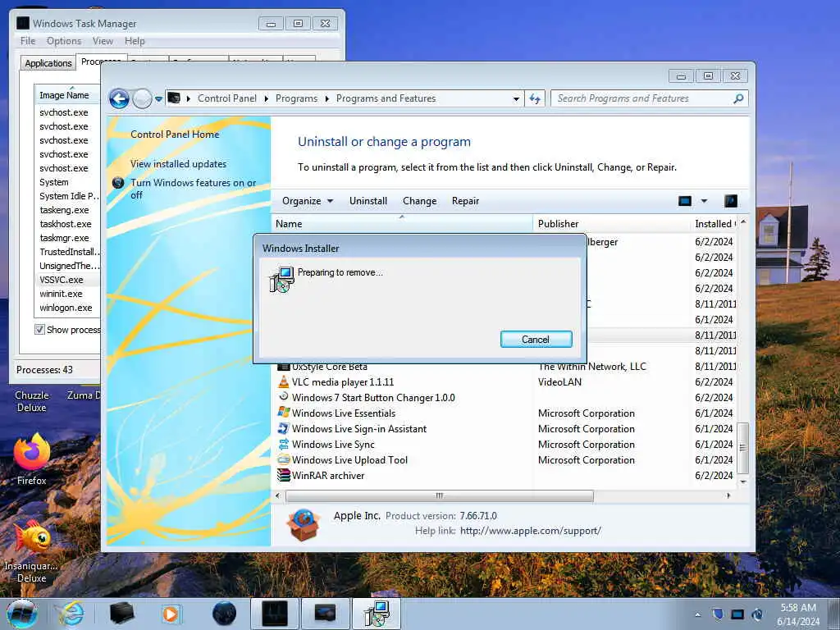Click Repair in the toolbar
Viewport: 840px width, 630px height.
pyautogui.click(x=465, y=201)
